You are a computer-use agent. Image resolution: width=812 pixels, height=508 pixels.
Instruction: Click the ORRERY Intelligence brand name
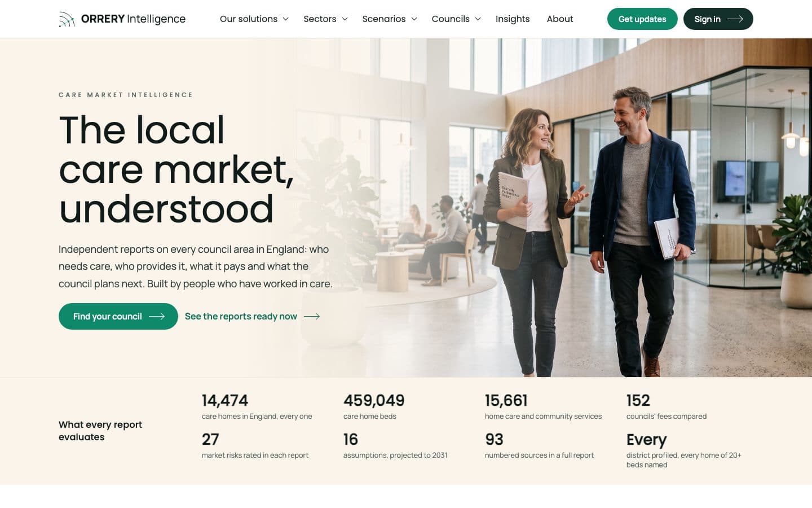tap(133, 19)
